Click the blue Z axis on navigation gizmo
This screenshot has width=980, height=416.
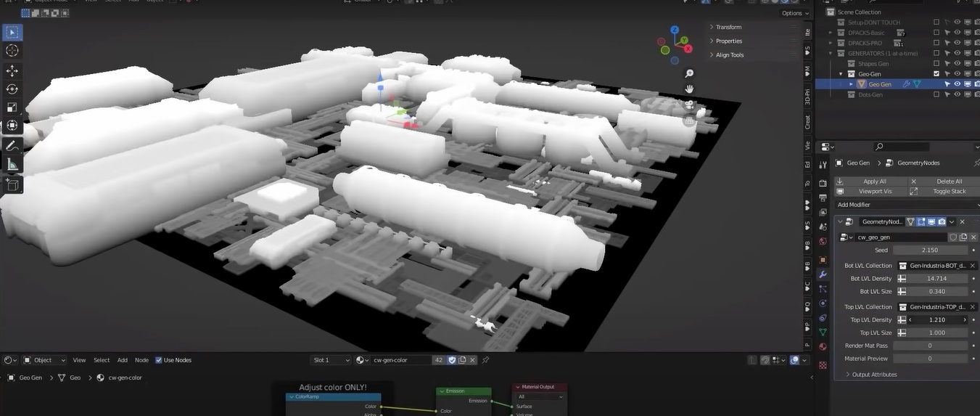[x=675, y=30]
